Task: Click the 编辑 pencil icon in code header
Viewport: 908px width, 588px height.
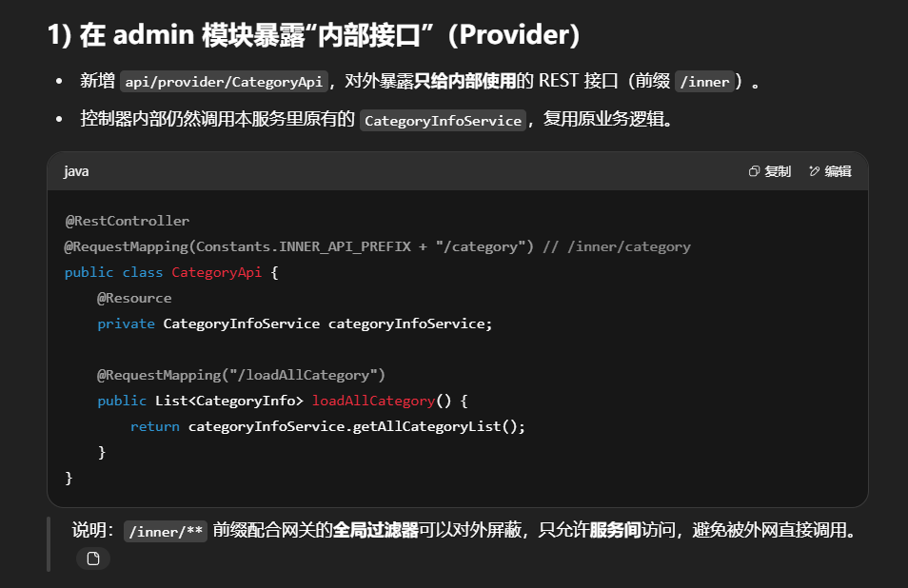Action: [x=814, y=171]
